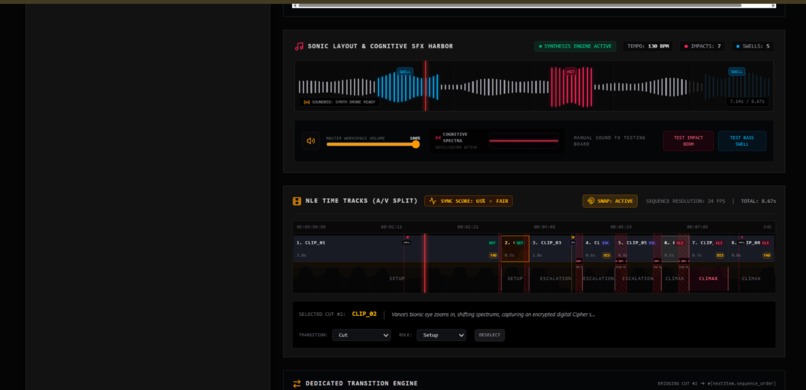Open the Transition dropdown showing Cut
Viewport: 806px width, 390px height.
(x=361, y=335)
